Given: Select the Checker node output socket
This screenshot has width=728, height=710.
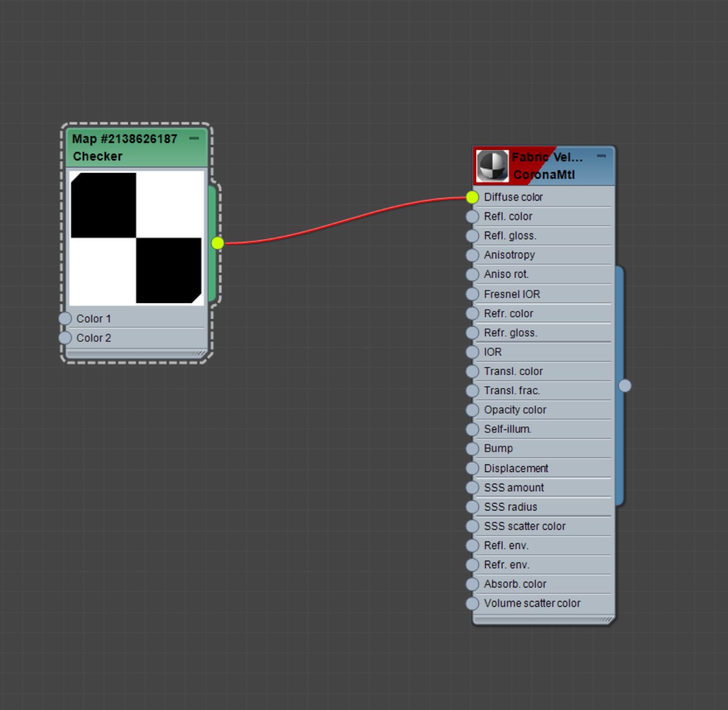Looking at the screenshot, I should pyautogui.click(x=218, y=243).
